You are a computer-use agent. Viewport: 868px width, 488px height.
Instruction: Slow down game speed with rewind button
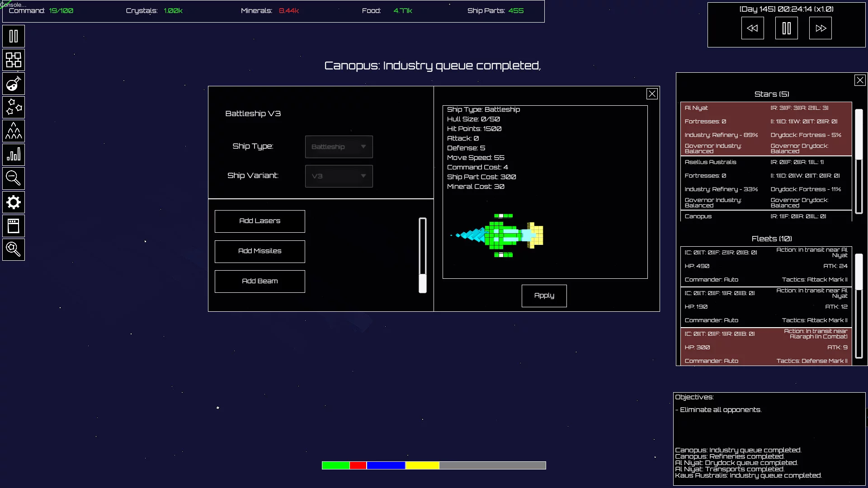click(x=752, y=28)
